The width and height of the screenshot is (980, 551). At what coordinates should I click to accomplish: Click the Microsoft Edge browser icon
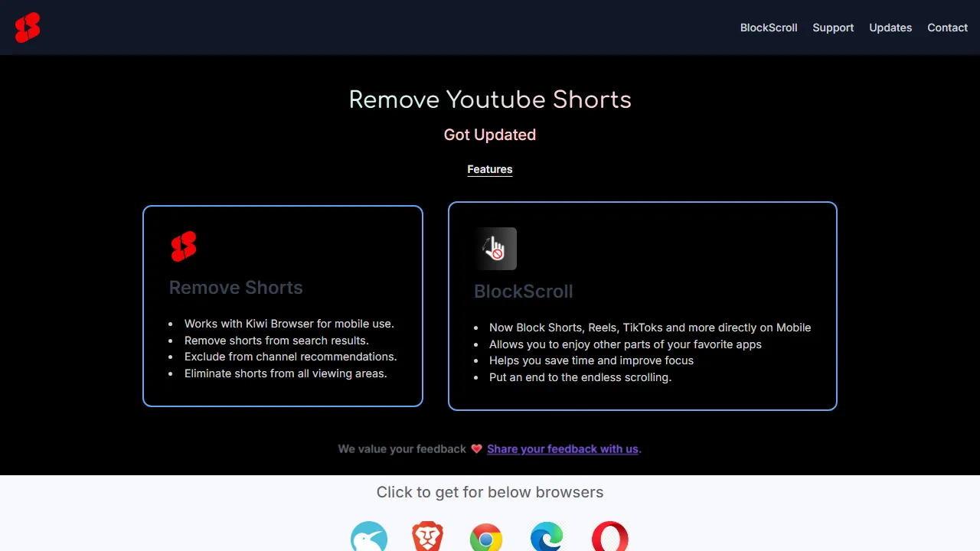tap(546, 538)
